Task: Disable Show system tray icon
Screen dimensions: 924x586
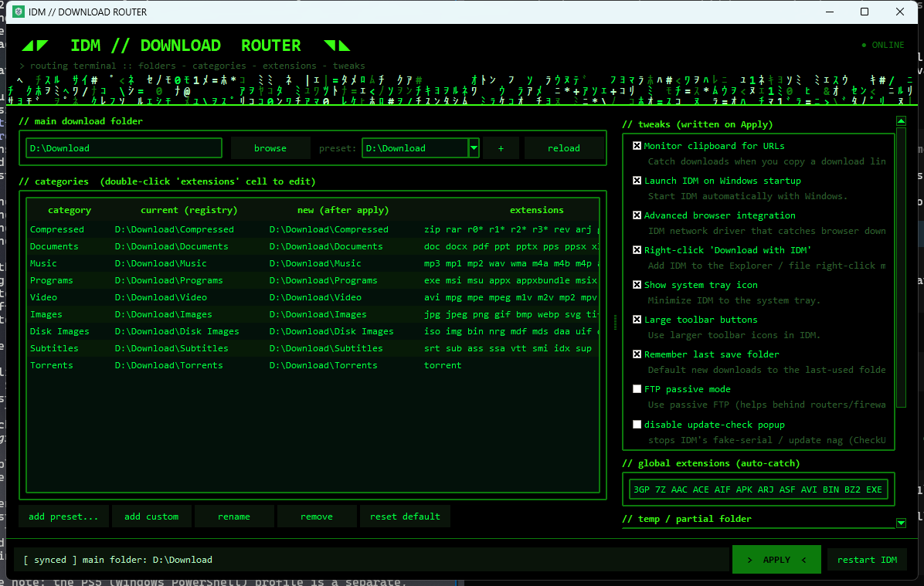Action: click(637, 284)
